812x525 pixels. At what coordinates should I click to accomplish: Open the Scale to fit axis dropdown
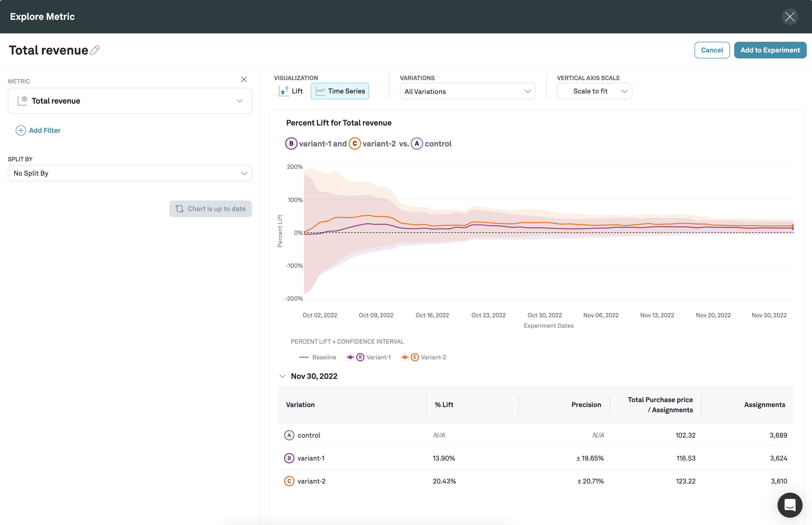tap(594, 91)
